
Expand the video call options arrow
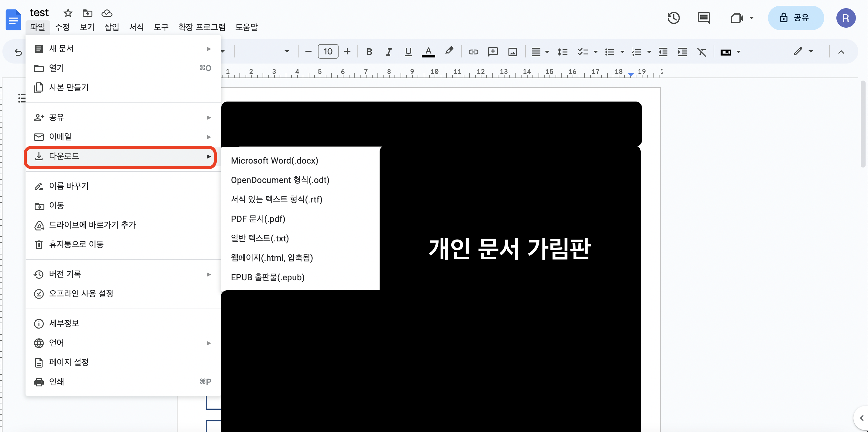pos(751,18)
